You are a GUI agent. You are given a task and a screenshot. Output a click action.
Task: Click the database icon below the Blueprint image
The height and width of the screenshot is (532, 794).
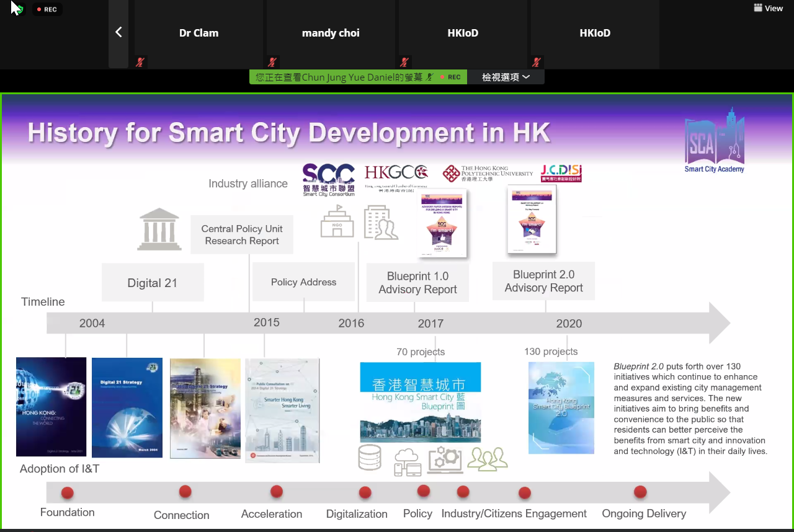click(x=370, y=458)
